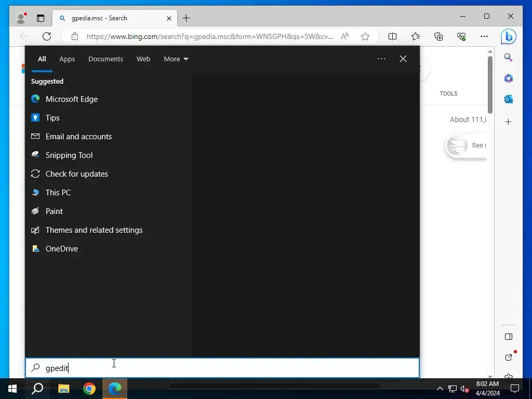The width and height of the screenshot is (532, 399).
Task: Maximize the Edge window
Action: pos(486,16)
